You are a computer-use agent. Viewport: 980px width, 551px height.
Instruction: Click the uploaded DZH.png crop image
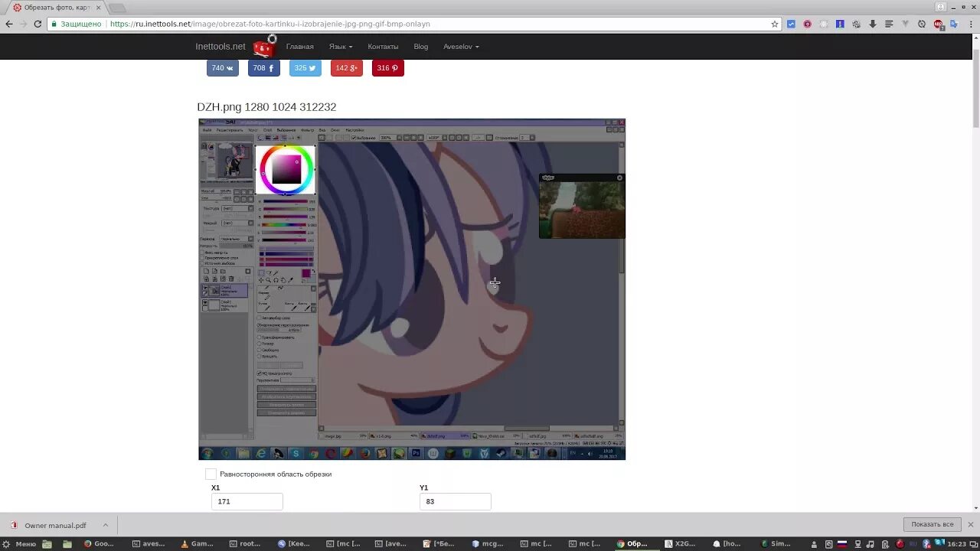pos(412,289)
